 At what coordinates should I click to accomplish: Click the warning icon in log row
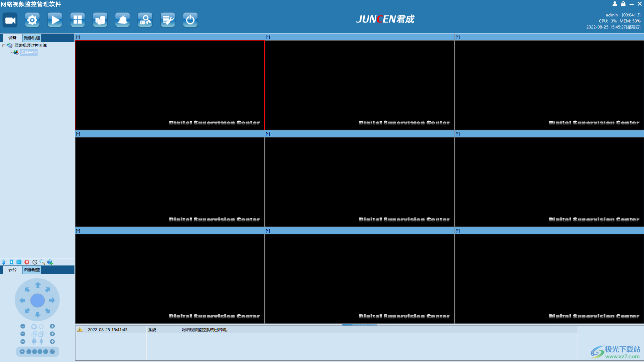click(x=80, y=329)
